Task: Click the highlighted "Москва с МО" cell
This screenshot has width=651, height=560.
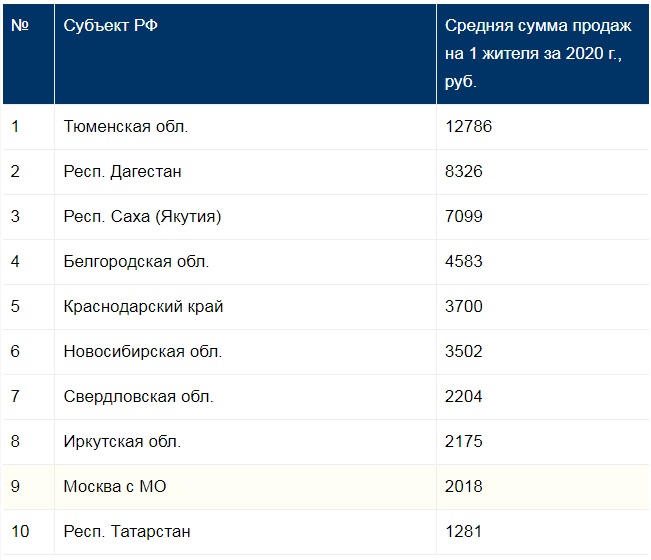Action: point(114,487)
